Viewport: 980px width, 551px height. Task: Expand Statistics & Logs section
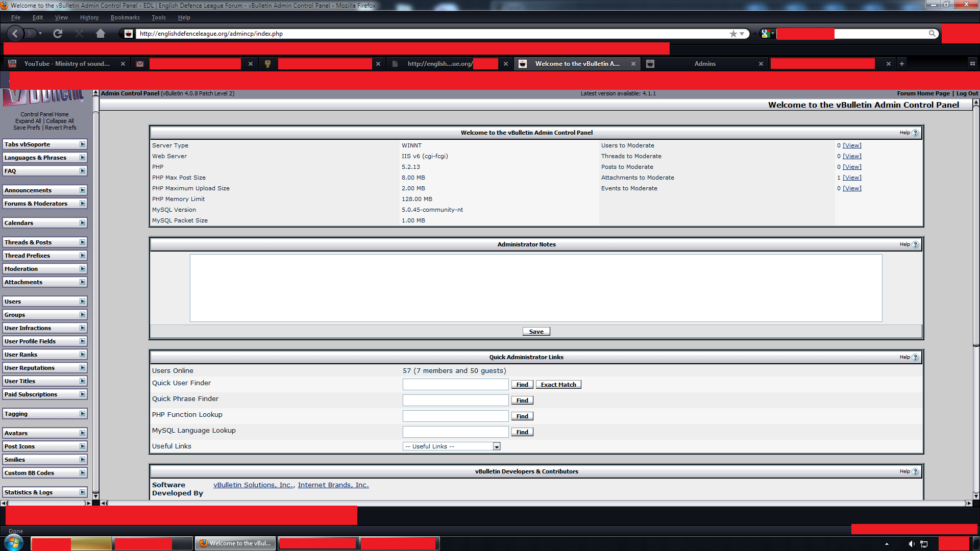82,492
